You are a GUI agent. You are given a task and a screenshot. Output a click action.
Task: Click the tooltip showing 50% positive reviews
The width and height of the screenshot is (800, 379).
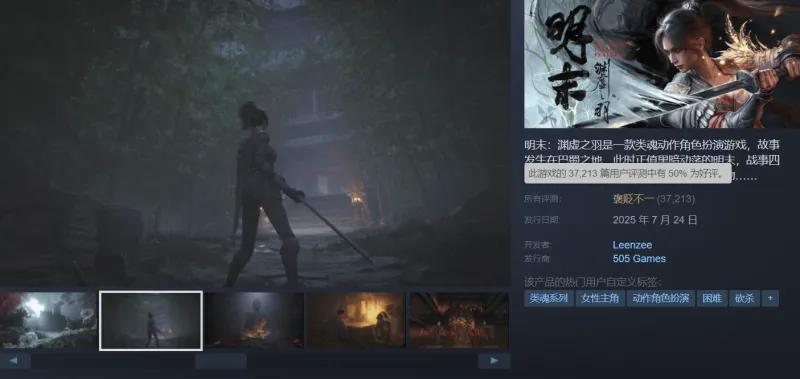628,173
